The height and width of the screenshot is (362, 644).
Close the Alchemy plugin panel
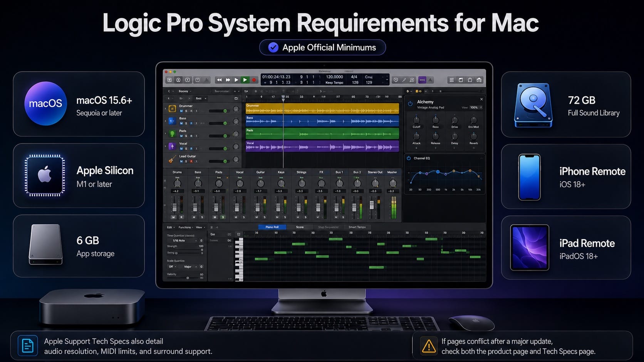tap(481, 99)
